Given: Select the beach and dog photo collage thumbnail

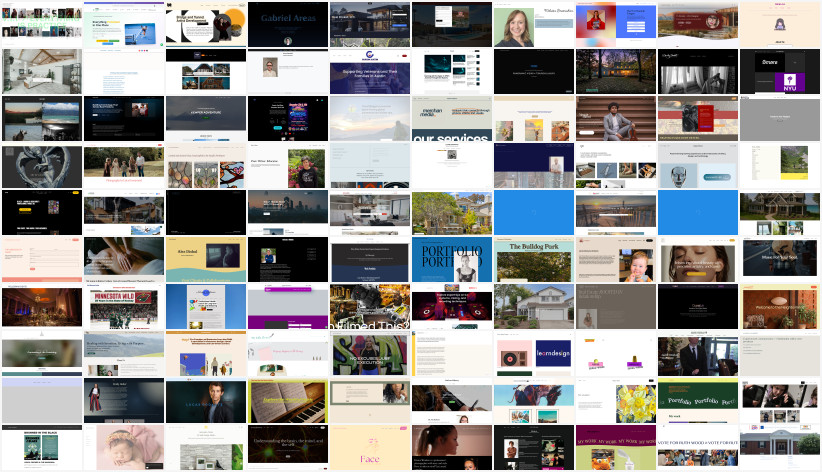Looking at the screenshot, I should click(x=42, y=119).
